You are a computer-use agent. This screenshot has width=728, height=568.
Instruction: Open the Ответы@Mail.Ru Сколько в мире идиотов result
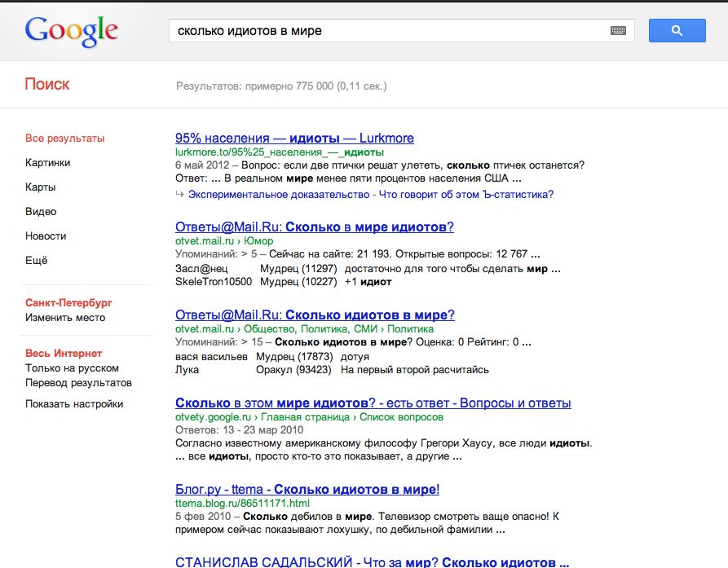[x=315, y=227]
